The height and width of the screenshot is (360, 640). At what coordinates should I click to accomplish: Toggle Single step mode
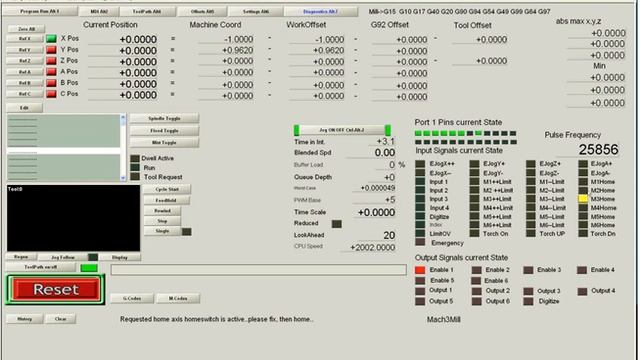click(x=162, y=231)
